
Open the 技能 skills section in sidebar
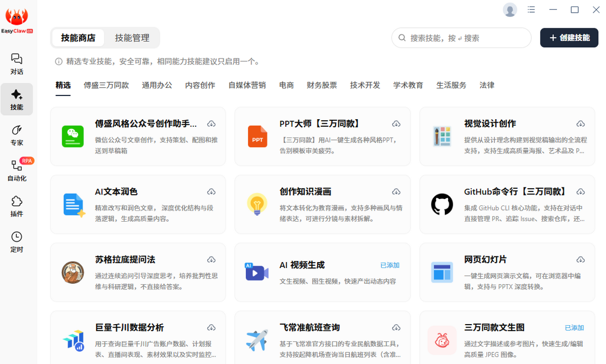[x=17, y=99]
